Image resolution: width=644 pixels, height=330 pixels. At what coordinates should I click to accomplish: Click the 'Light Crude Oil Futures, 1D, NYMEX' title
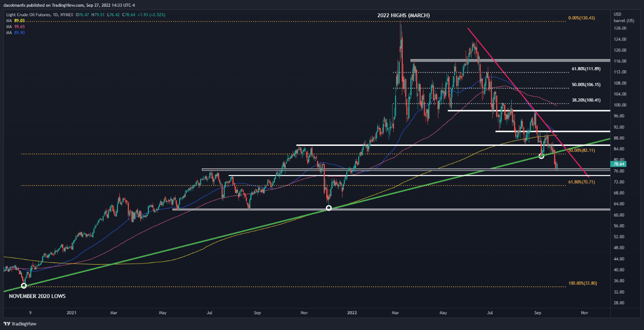coord(41,15)
